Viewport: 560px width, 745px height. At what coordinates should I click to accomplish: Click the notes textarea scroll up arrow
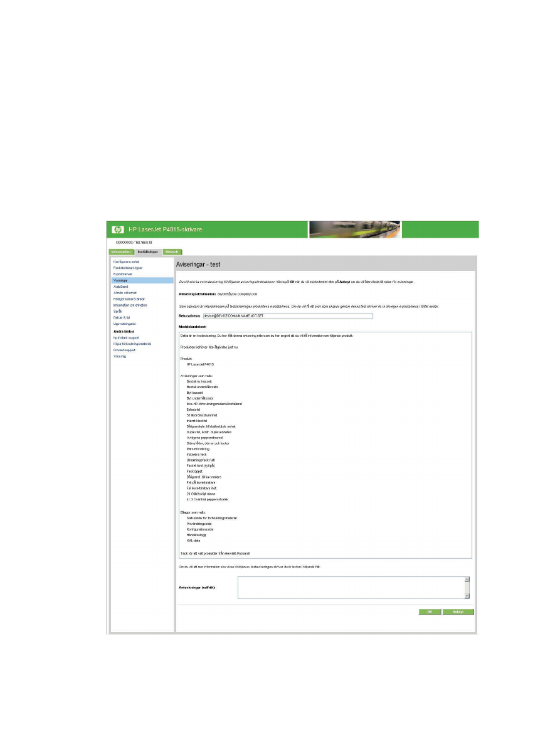click(467, 579)
